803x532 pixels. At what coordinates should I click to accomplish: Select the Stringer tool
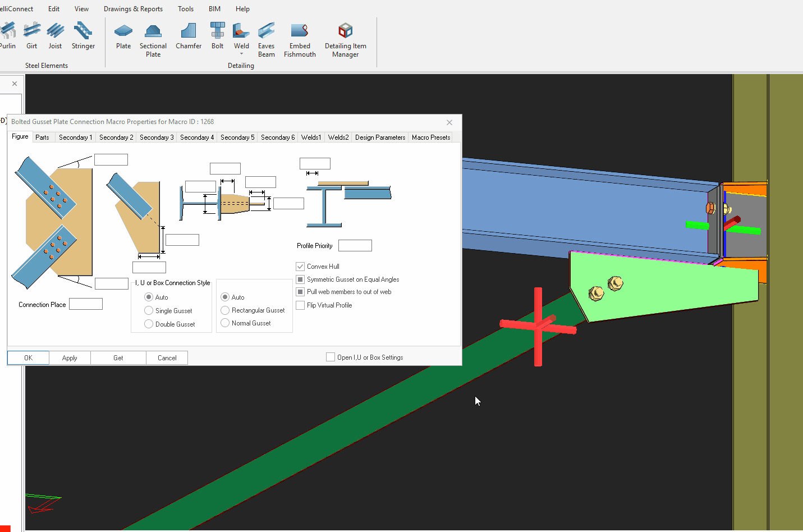tap(83, 36)
